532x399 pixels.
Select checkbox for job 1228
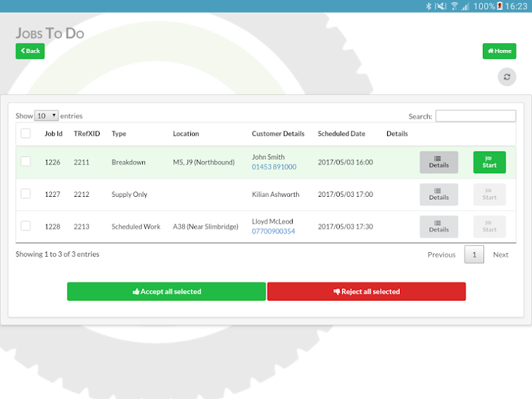(x=26, y=226)
